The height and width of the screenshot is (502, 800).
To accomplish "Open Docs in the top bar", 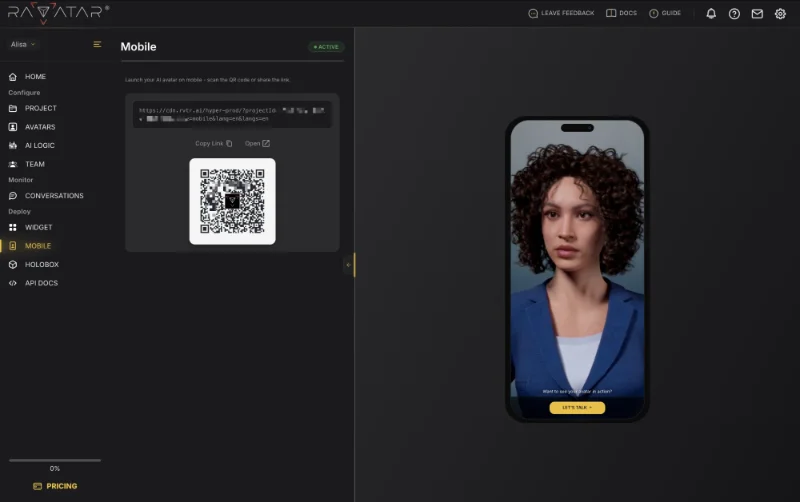I will coord(621,13).
